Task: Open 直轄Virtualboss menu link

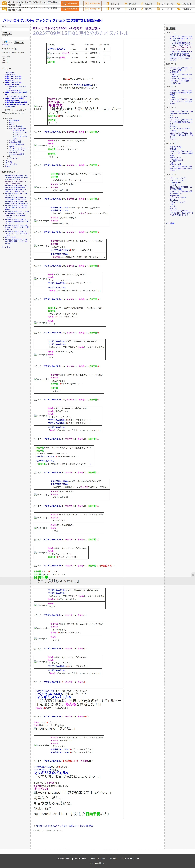Action: (x=12, y=100)
